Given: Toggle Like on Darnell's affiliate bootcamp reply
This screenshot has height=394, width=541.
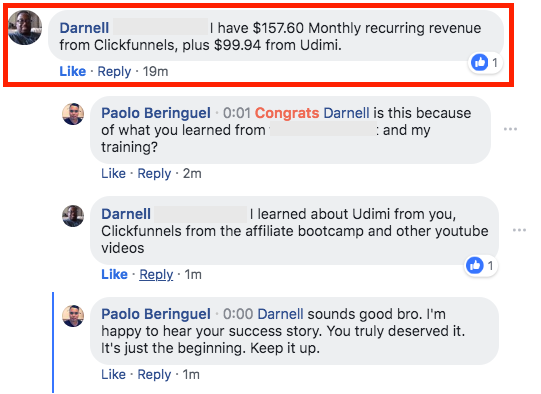Looking at the screenshot, I should point(114,274).
